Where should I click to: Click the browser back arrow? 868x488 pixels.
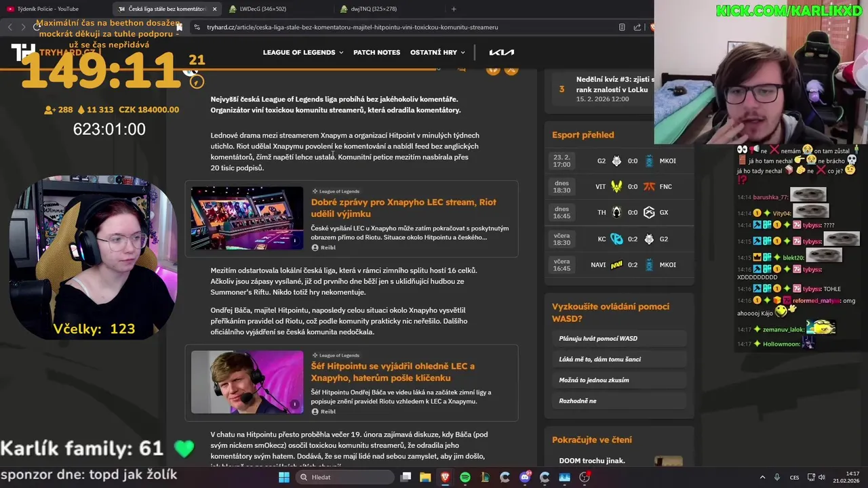(9, 27)
